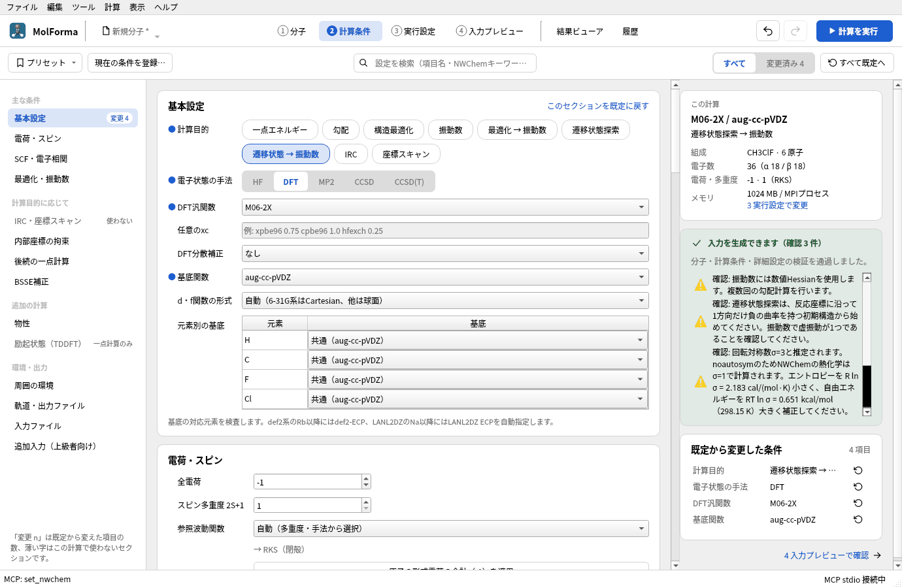The width and height of the screenshot is (902, 588).
Task: Open the プリセット dropdown
Action: [45, 63]
